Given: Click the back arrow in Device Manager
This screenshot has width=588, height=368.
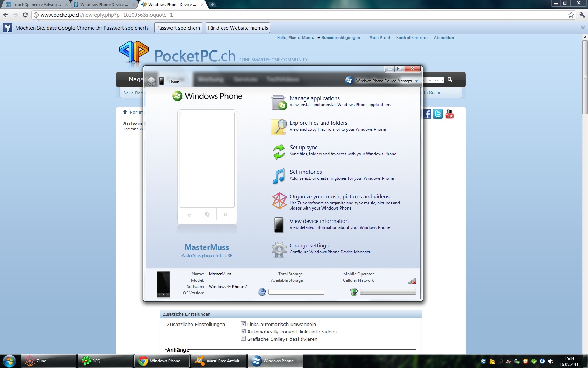Looking at the screenshot, I should (x=151, y=81).
